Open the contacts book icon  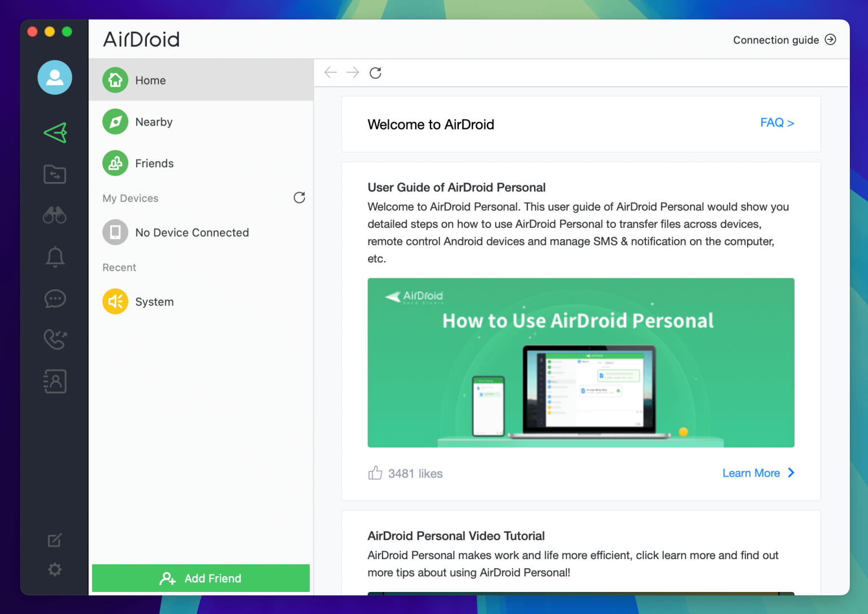tap(55, 382)
